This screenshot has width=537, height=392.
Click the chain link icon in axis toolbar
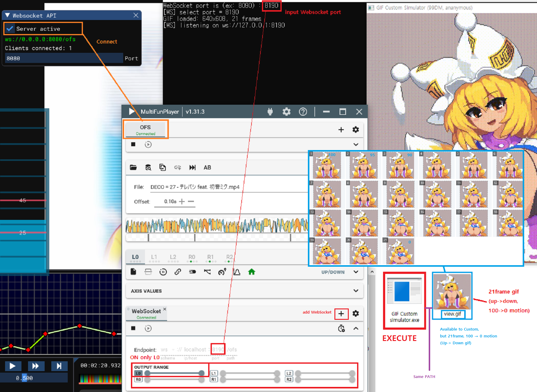[x=178, y=272]
